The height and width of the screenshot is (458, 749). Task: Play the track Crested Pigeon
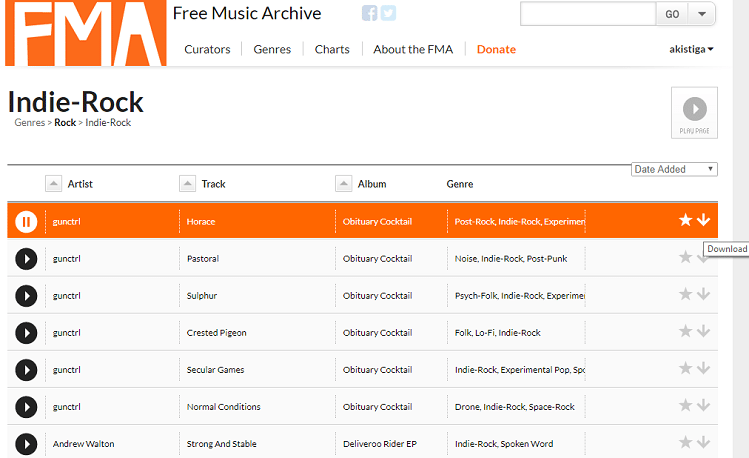coord(27,333)
